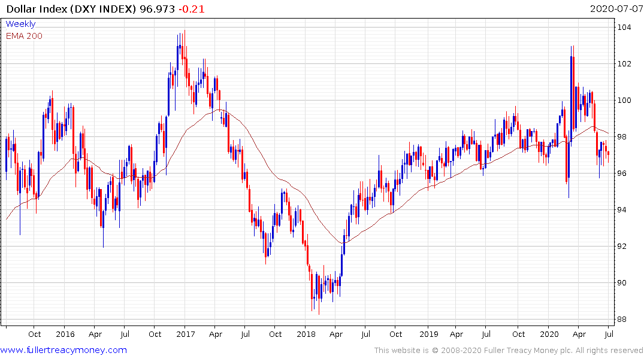Click the 94 price axis label
644x359 pixels.
click(622, 209)
